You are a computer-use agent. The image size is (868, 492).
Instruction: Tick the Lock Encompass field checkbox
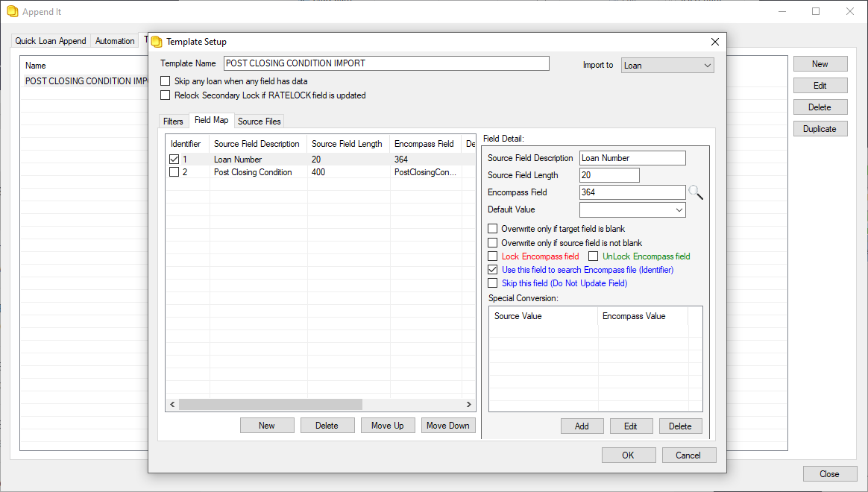(x=492, y=256)
